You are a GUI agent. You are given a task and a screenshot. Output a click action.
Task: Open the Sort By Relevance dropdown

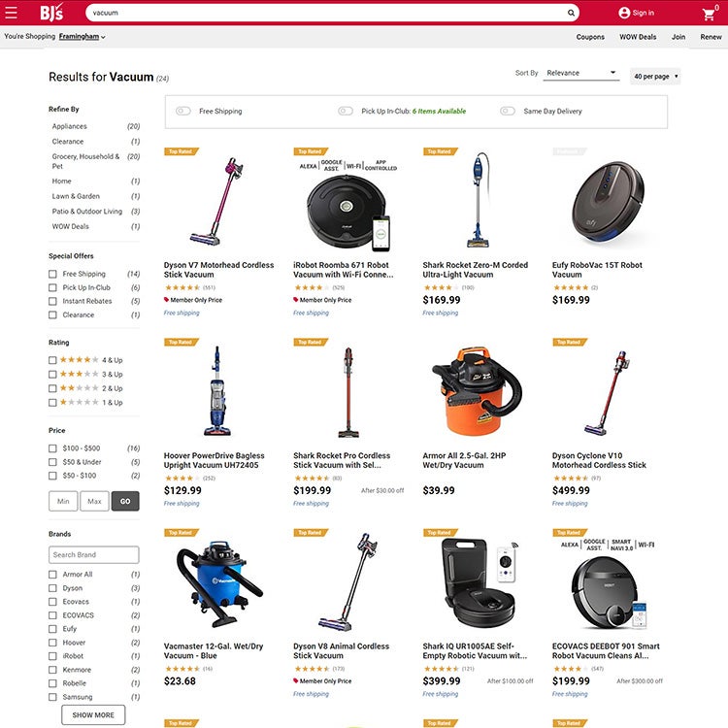[x=581, y=73]
